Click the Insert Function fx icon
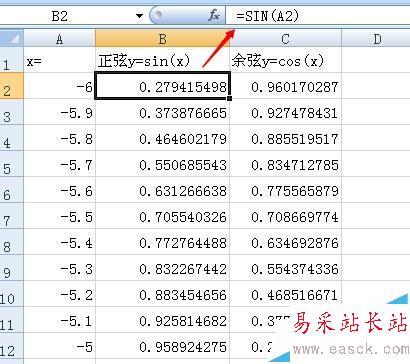The width and height of the screenshot is (410, 364). point(214,15)
